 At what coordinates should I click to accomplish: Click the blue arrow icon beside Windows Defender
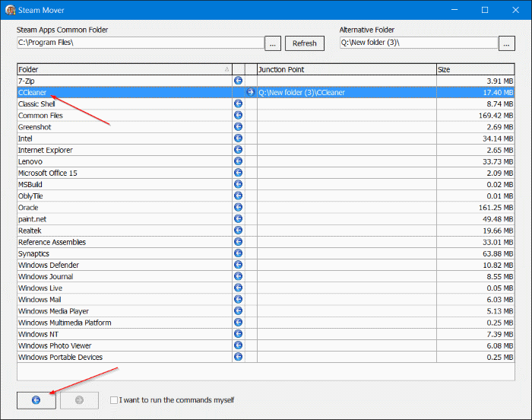(238, 265)
